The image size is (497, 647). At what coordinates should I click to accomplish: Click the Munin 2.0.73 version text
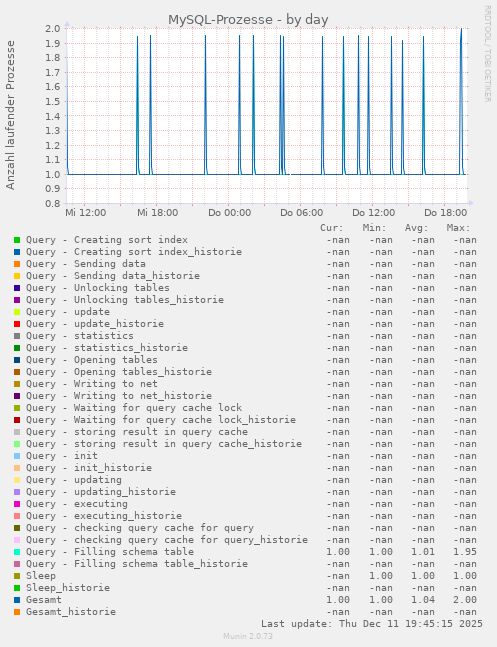point(248,636)
